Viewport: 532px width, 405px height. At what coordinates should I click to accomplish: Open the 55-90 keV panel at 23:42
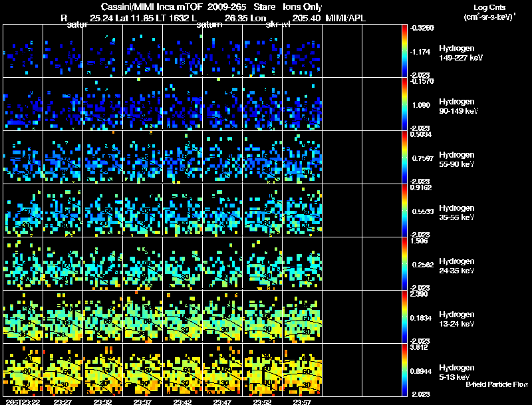pyautogui.click(x=182, y=158)
